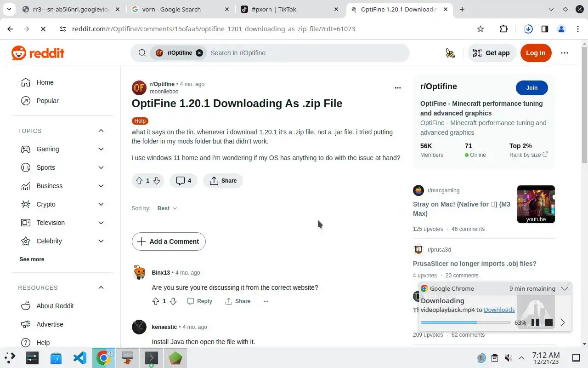The height and width of the screenshot is (368, 588).
Task: Open the Stray youtube thumbnail
Action: point(536,204)
